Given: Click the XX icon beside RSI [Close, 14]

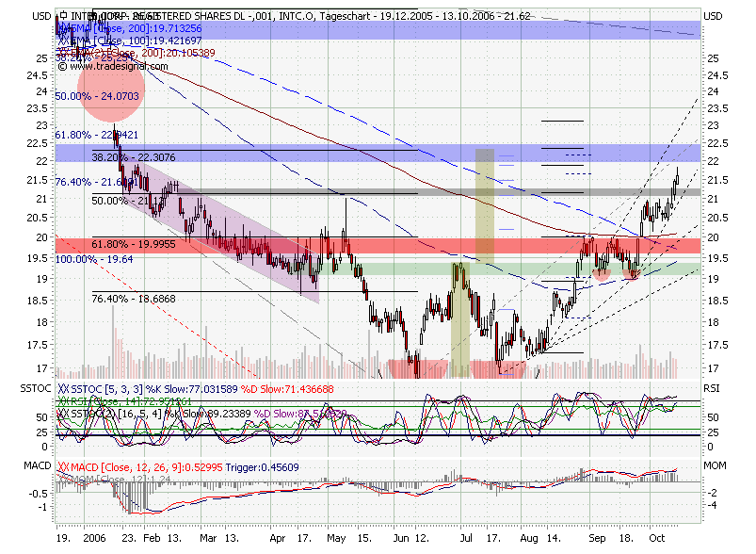Looking at the screenshot, I should (x=63, y=401).
